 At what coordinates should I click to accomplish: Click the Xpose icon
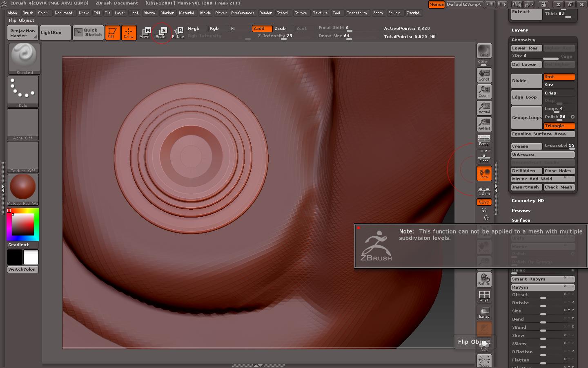coord(484,361)
